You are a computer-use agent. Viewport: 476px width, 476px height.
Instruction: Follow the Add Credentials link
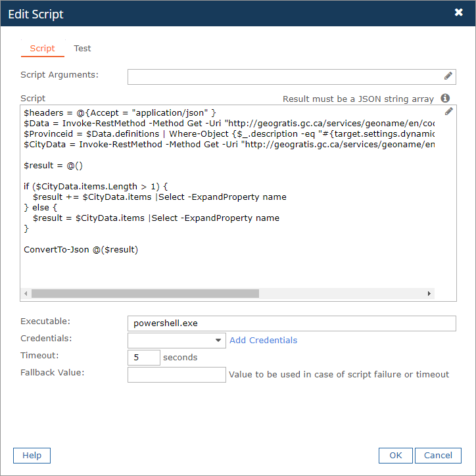click(x=263, y=341)
